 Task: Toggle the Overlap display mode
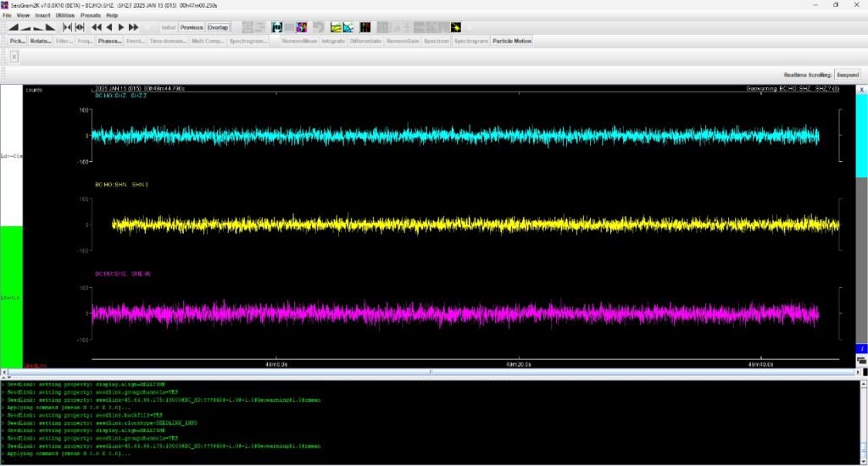click(218, 27)
